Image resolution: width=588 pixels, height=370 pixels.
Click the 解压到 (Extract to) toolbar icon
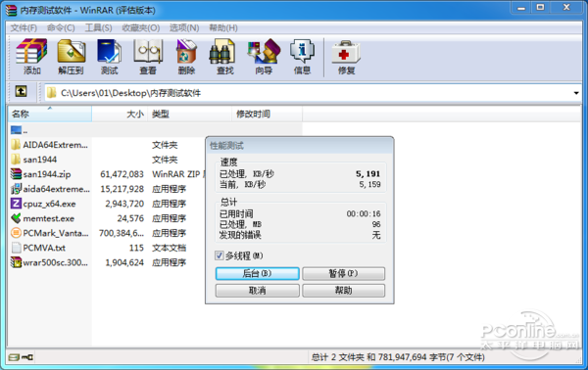point(71,57)
